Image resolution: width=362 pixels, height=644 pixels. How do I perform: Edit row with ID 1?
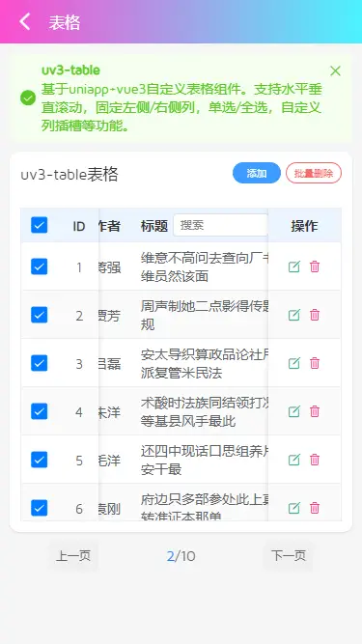[293, 266]
